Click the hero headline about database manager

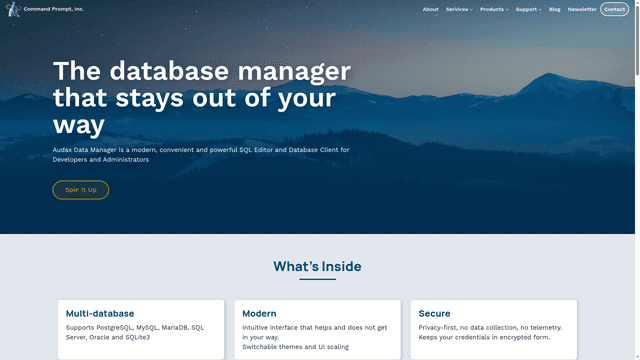[202, 97]
